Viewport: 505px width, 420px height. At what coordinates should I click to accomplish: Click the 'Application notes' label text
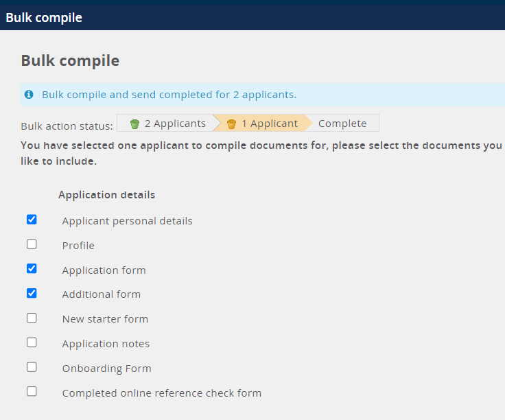pyautogui.click(x=106, y=344)
